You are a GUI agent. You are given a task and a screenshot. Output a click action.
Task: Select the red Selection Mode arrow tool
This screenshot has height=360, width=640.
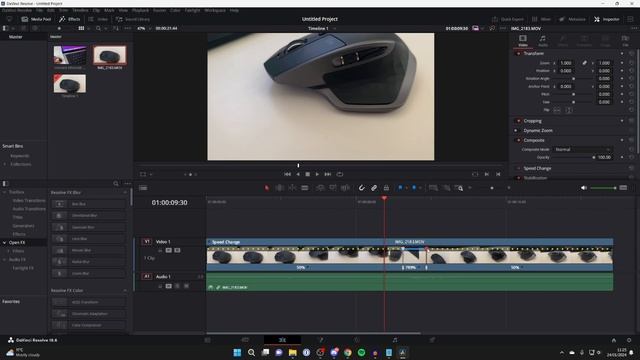coord(267,188)
